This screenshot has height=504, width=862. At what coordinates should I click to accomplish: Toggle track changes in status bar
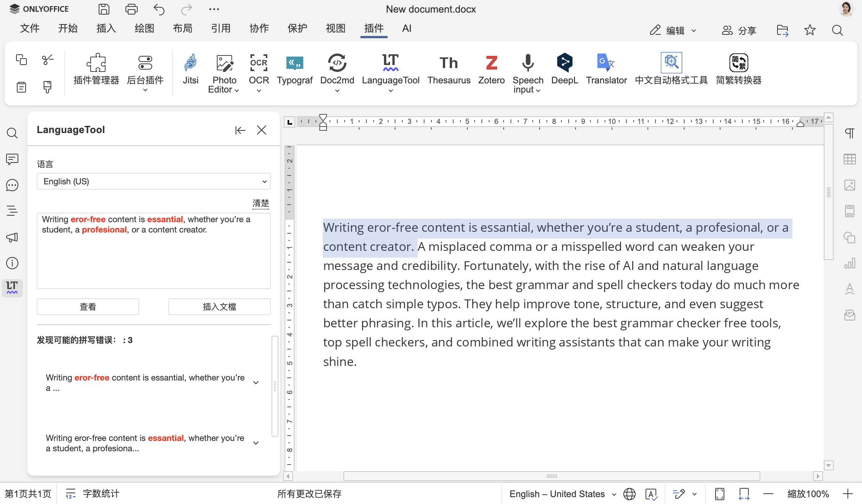pyautogui.click(x=679, y=494)
